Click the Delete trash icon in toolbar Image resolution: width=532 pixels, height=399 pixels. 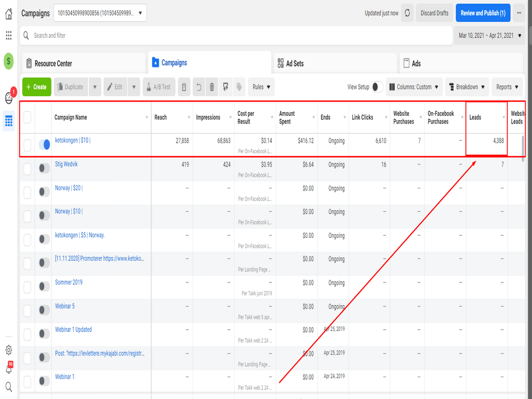click(211, 87)
